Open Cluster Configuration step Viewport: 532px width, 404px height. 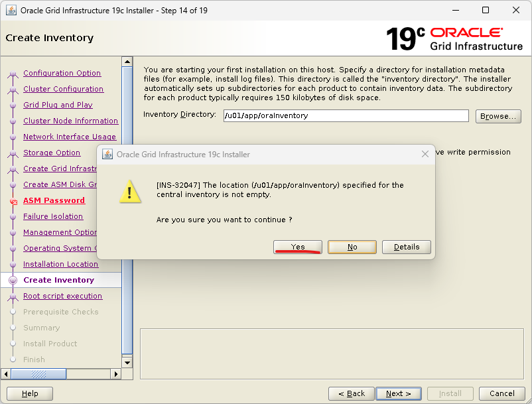64,89
